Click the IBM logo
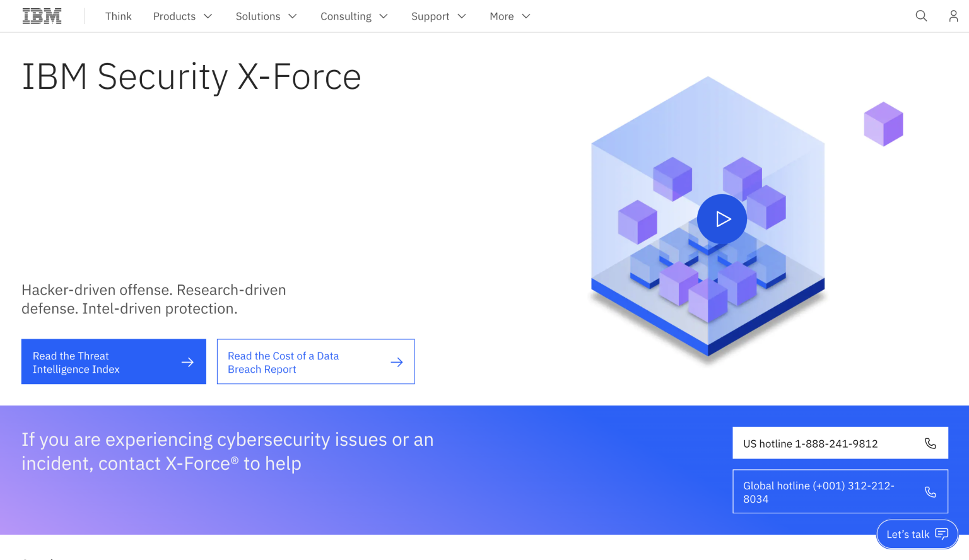The image size is (969, 560). [42, 16]
